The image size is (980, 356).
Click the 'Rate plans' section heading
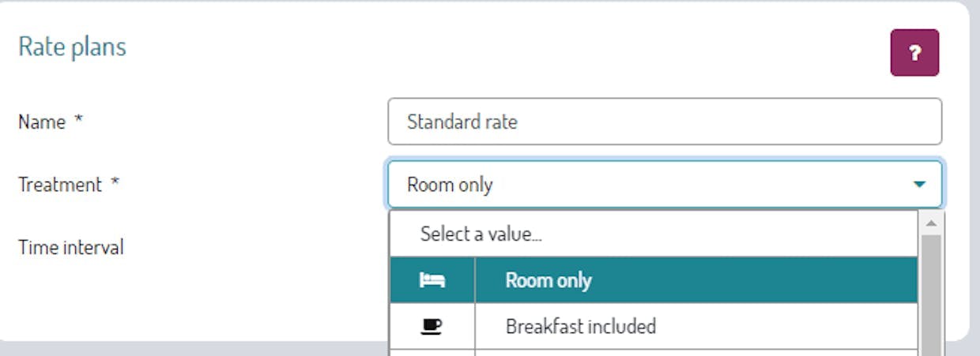72,47
